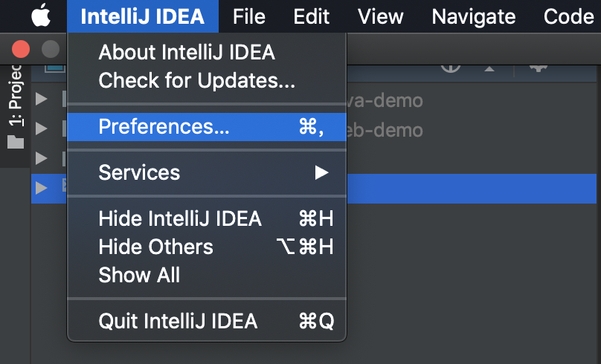Expand the Services submenu arrow

[x=321, y=173]
